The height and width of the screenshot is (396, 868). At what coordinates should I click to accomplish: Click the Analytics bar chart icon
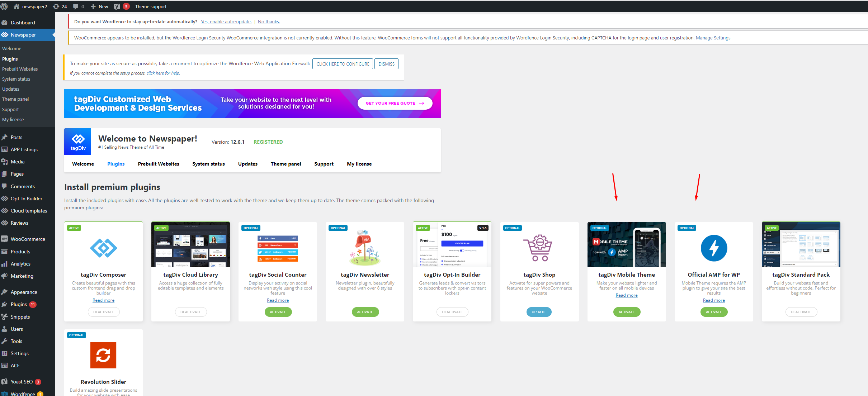tap(4, 264)
